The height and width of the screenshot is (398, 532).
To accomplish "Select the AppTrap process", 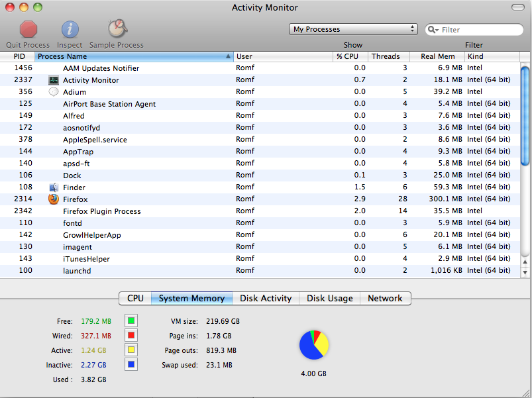I will click(x=260, y=152).
